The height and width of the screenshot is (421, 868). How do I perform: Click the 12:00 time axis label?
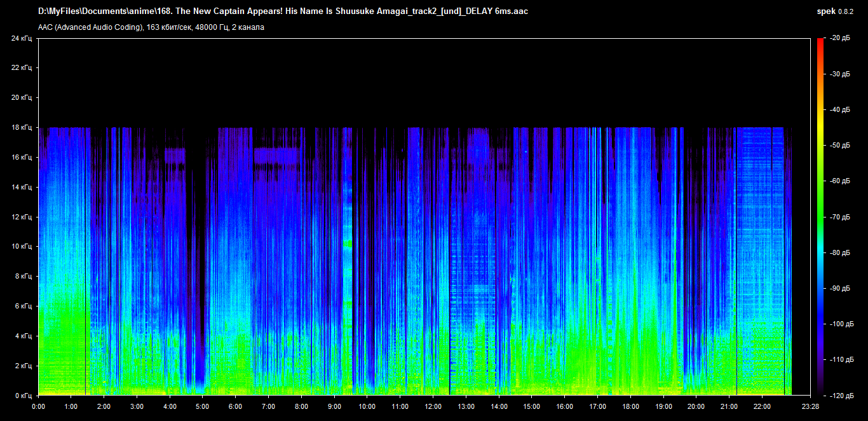(x=433, y=406)
